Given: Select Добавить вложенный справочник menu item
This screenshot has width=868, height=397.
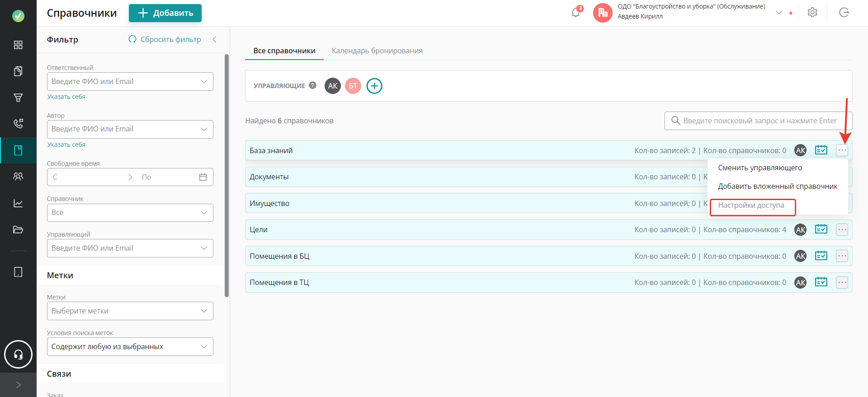Looking at the screenshot, I should [x=778, y=186].
